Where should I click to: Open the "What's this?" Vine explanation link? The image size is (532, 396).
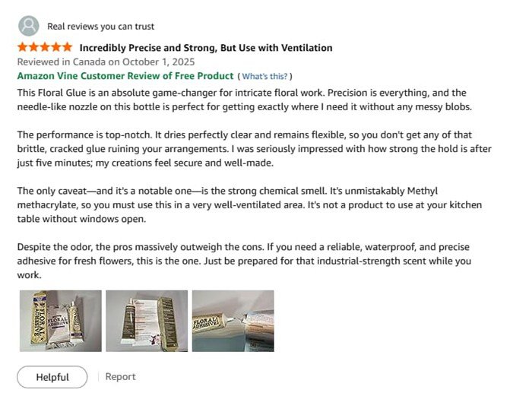pyautogui.click(x=266, y=77)
